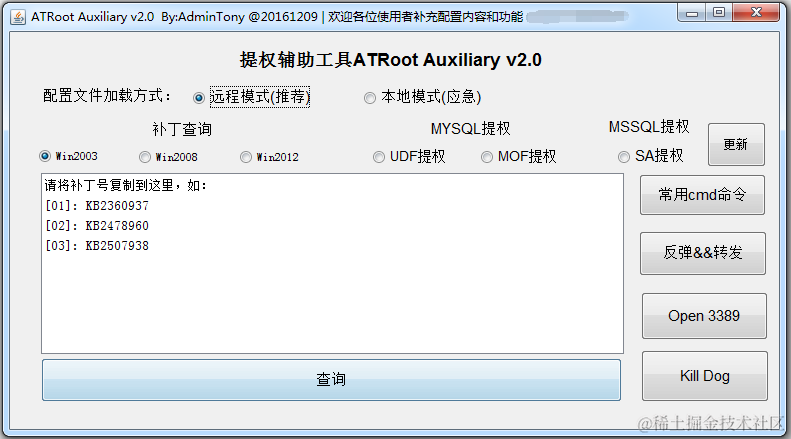Minimize the ATRoot Auxiliary window
This screenshot has height=439, width=791.
pos(692,13)
